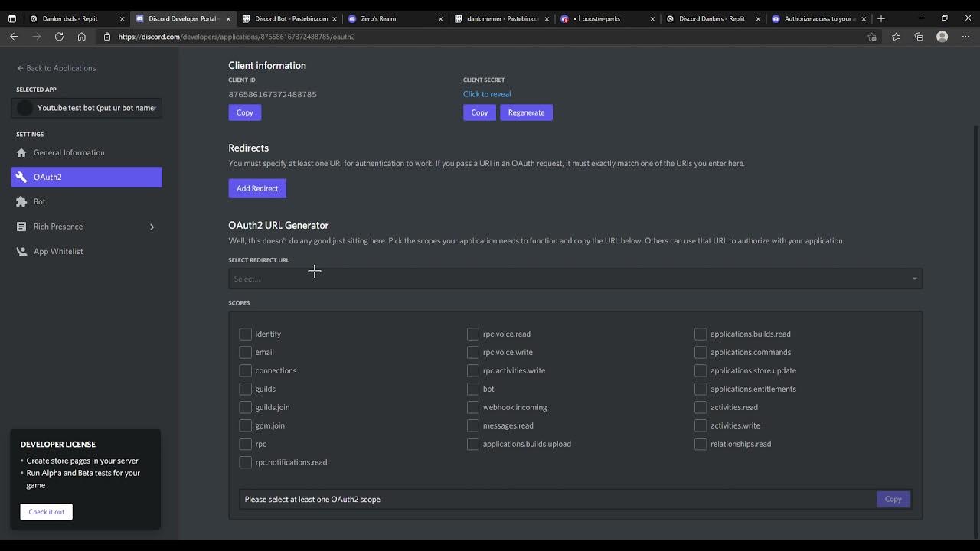This screenshot has width=980, height=551.
Task: Tick the webhook.incoming scope
Action: click(473, 407)
